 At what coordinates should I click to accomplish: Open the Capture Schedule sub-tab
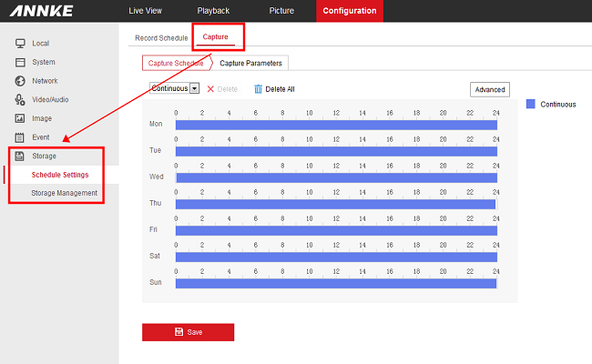pos(176,63)
